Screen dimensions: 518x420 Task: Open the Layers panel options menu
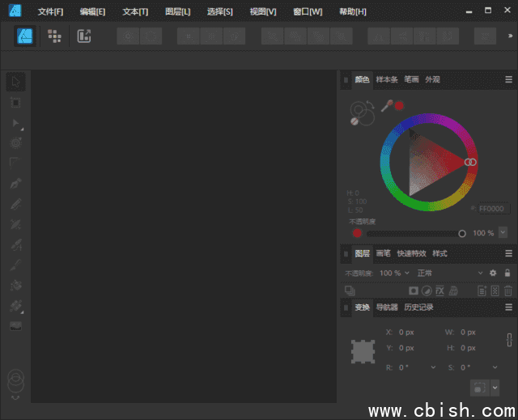coord(509,253)
